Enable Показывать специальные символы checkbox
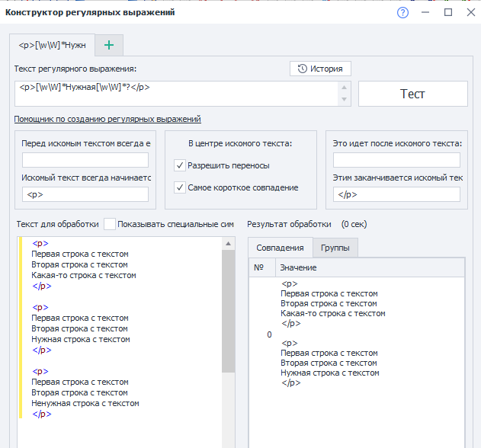Viewport: 481px width, 448px height. pyautogui.click(x=110, y=224)
